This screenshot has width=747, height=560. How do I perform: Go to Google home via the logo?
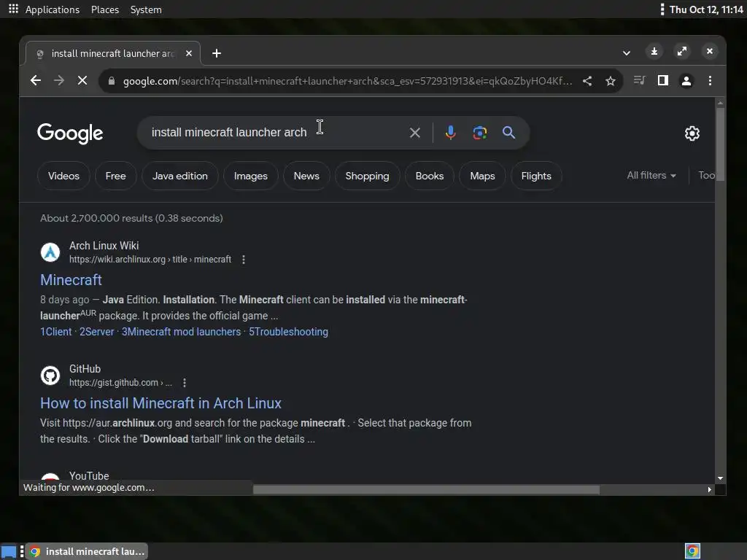[x=70, y=134]
